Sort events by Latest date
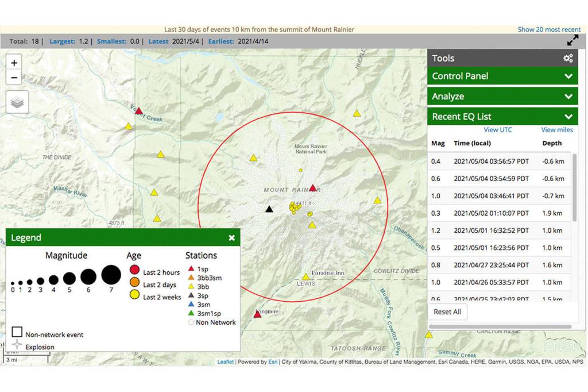Image resolution: width=588 pixels, height=392 pixels. point(158,41)
